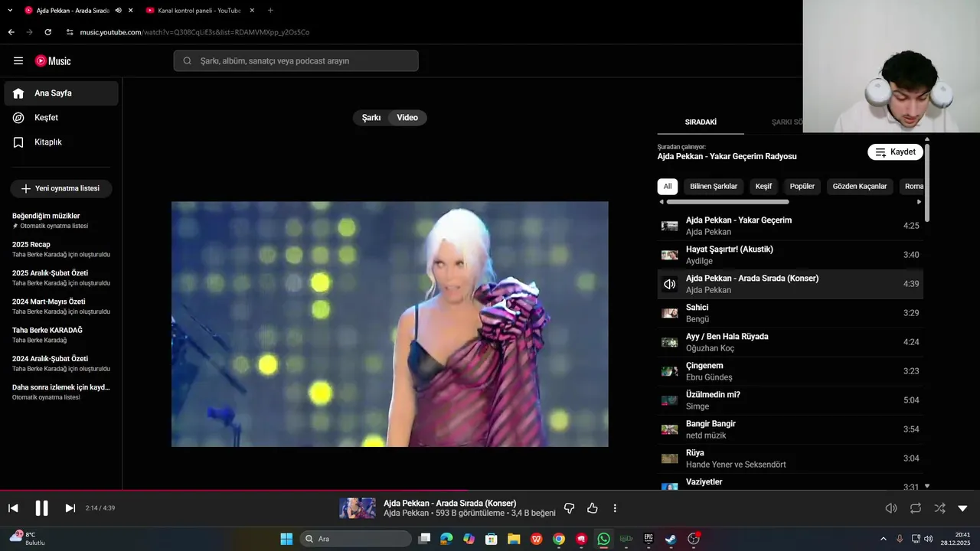Toggle shuffle mode
This screenshot has height=551, width=980.
939,508
